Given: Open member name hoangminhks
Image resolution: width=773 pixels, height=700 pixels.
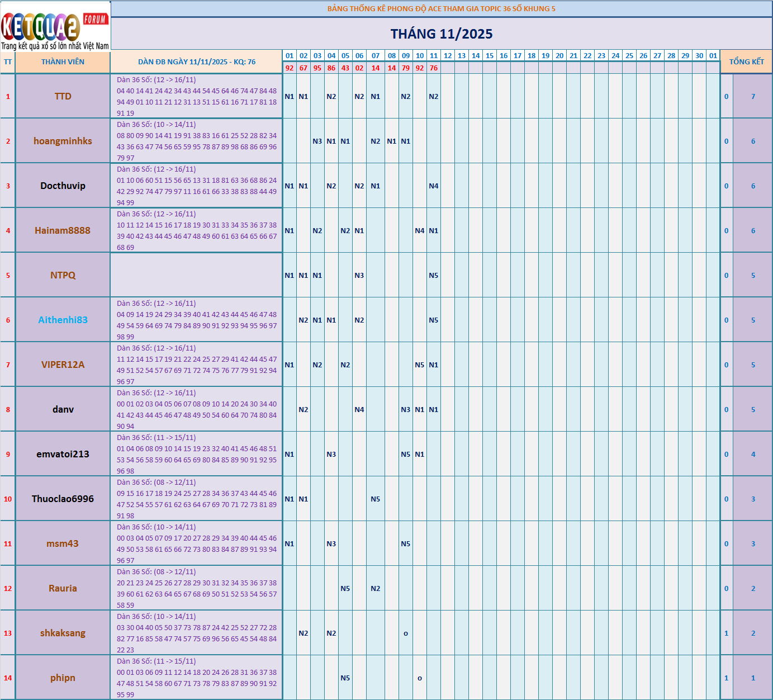Looking at the screenshot, I should point(63,141).
